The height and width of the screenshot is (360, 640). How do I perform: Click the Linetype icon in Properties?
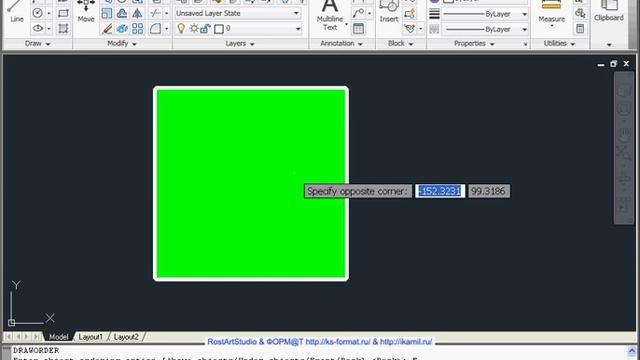434,29
